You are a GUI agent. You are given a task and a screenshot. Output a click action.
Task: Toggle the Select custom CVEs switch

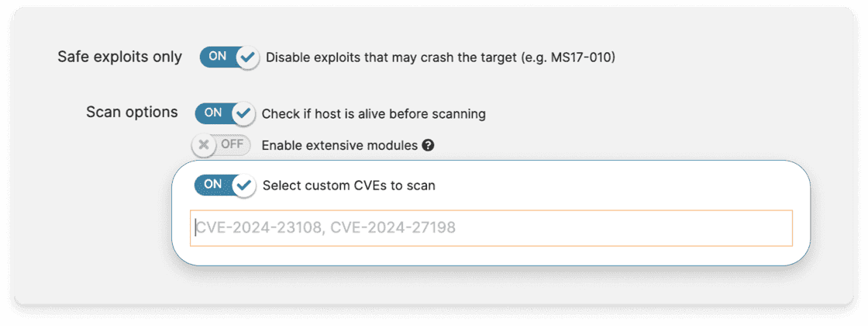coord(225,186)
